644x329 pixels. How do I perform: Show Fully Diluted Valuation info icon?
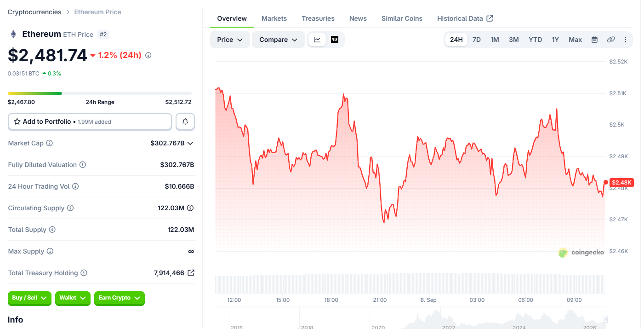point(83,165)
